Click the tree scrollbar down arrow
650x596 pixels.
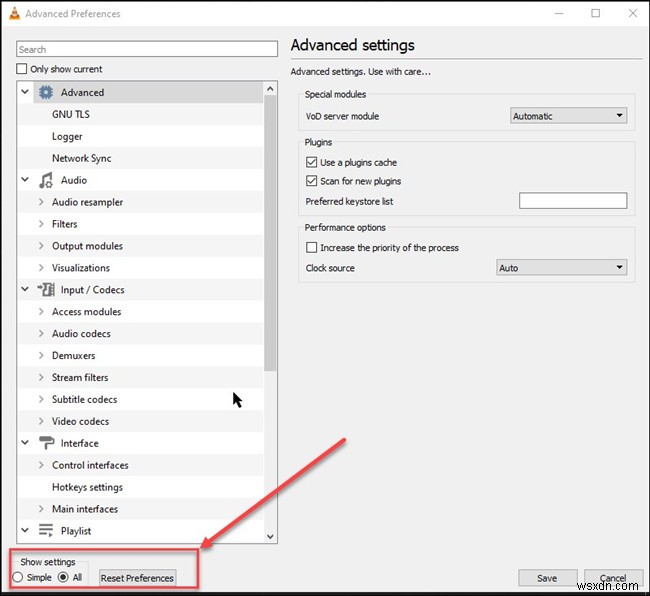click(270, 536)
